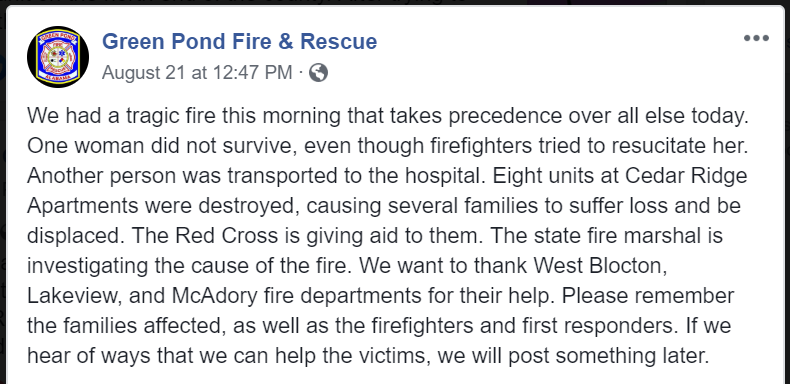This screenshot has width=790, height=384.
Task: Click the dark backdrop strip above the post card
Action: click(395, 2)
